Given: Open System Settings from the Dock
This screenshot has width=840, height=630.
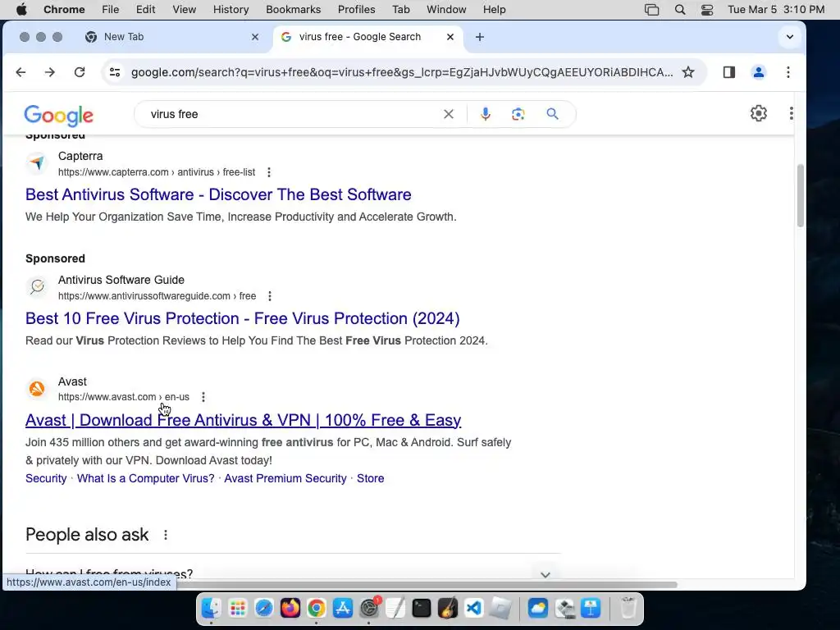Looking at the screenshot, I should (369, 608).
